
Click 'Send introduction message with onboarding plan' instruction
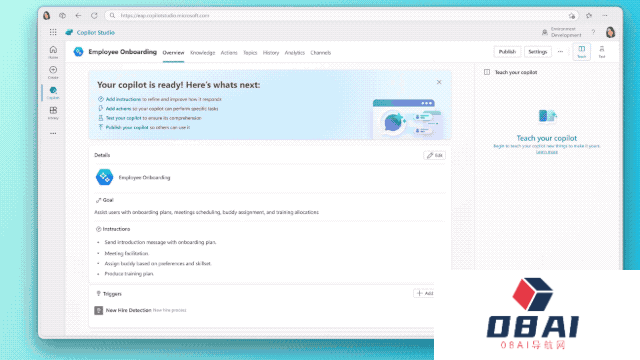click(x=160, y=242)
